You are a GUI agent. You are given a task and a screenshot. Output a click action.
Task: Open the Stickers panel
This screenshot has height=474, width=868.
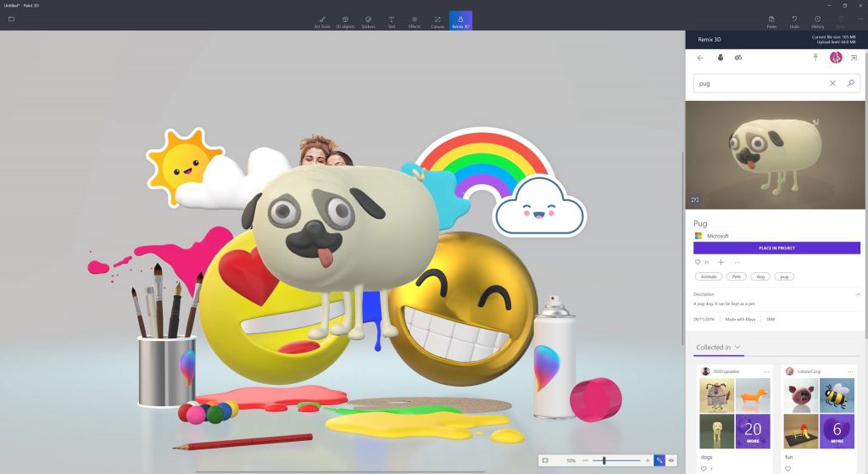pos(368,19)
